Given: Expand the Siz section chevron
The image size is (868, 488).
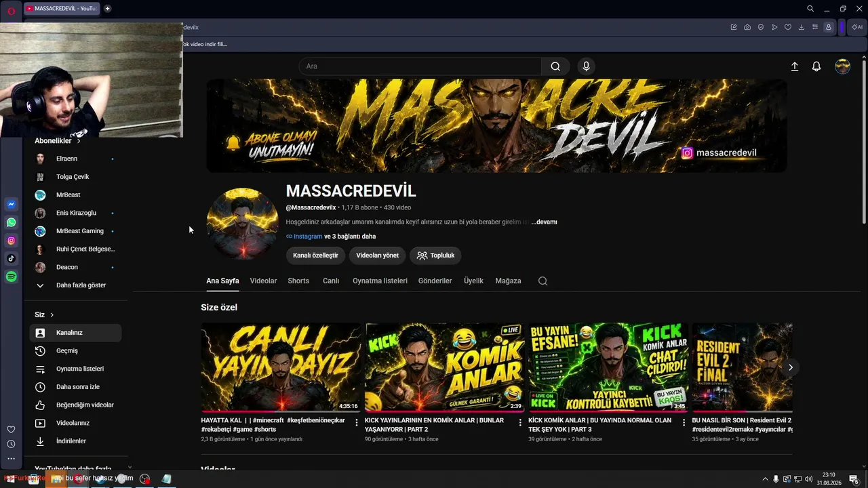Looking at the screenshot, I should tap(52, 314).
